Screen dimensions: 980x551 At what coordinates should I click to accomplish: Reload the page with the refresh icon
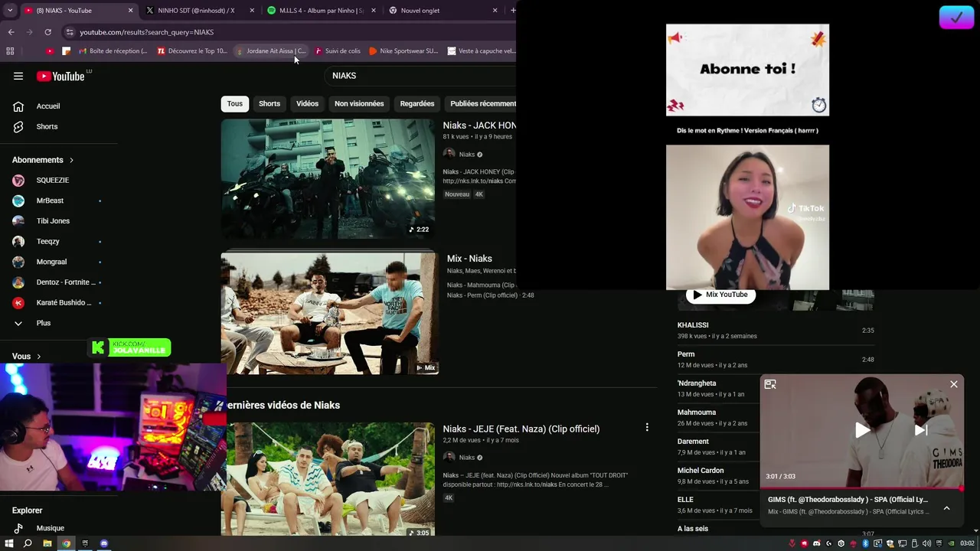click(x=47, y=32)
